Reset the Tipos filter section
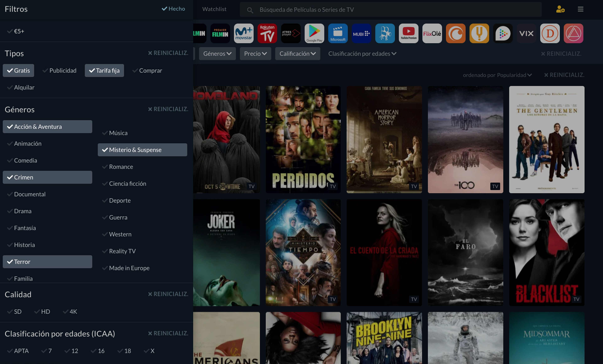 tap(168, 53)
